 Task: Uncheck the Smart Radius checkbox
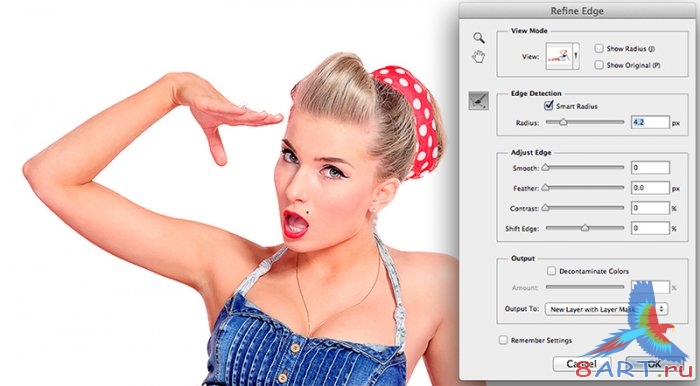tap(549, 106)
